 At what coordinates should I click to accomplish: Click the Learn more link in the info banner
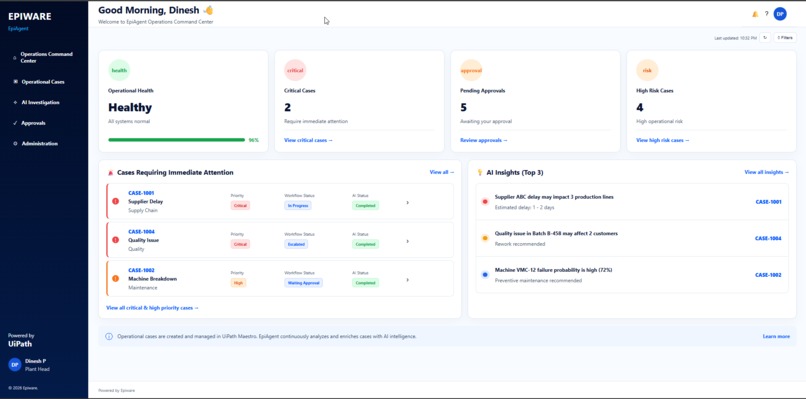[x=776, y=336]
